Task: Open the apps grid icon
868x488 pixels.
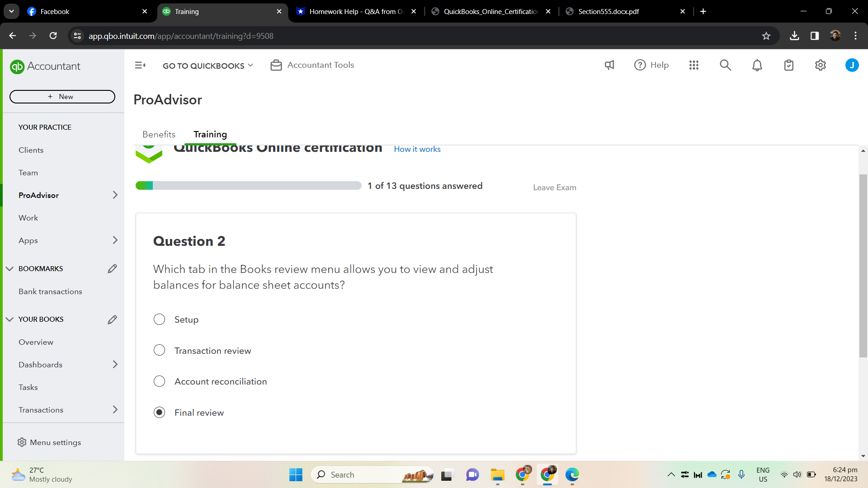Action: click(694, 65)
